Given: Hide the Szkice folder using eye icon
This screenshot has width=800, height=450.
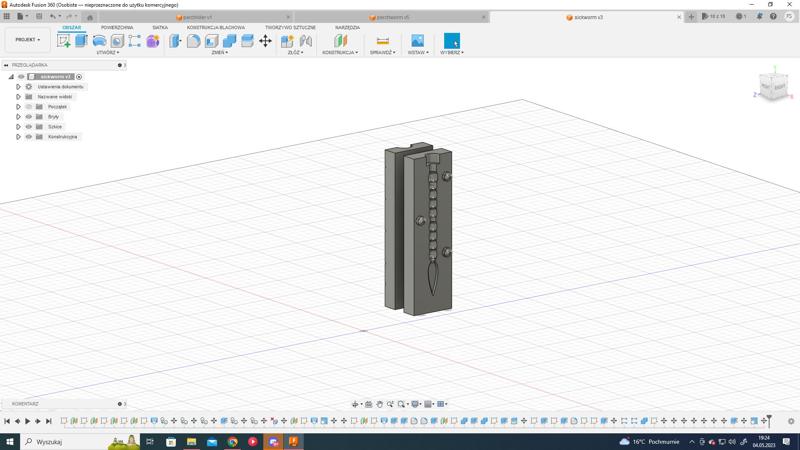Looking at the screenshot, I should [29, 127].
